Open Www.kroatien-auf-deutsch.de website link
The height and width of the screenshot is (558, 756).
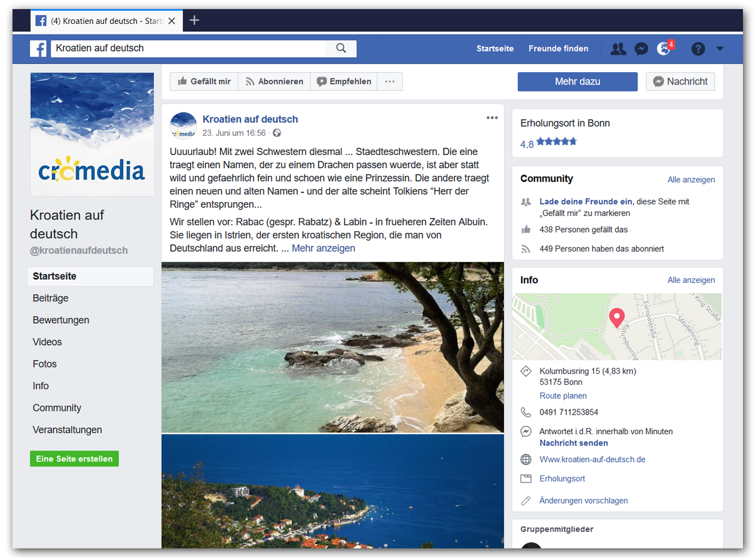(592, 460)
